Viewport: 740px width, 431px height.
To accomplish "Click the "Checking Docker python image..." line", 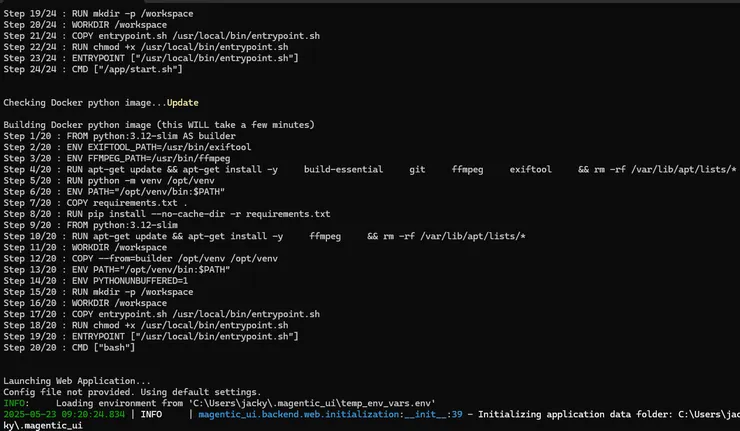I will coord(84,102).
